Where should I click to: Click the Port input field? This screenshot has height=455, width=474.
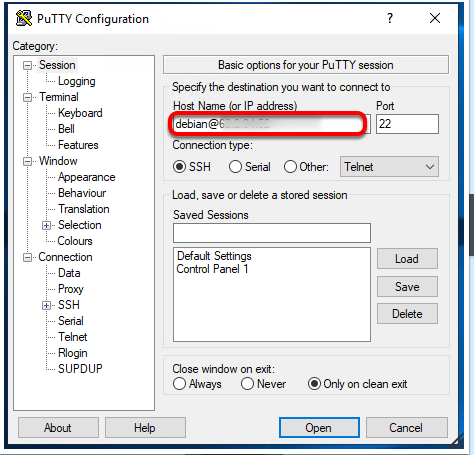[x=407, y=124]
